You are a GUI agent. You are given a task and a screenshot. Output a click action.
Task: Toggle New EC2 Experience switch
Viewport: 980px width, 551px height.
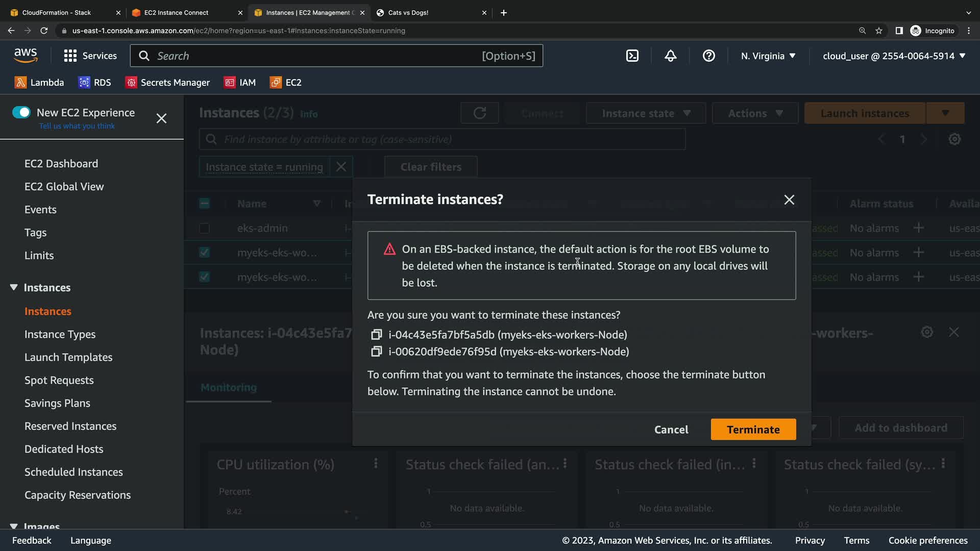(x=21, y=112)
